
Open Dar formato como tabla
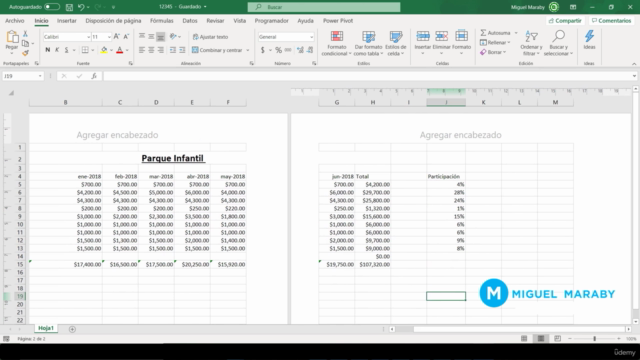(368, 43)
